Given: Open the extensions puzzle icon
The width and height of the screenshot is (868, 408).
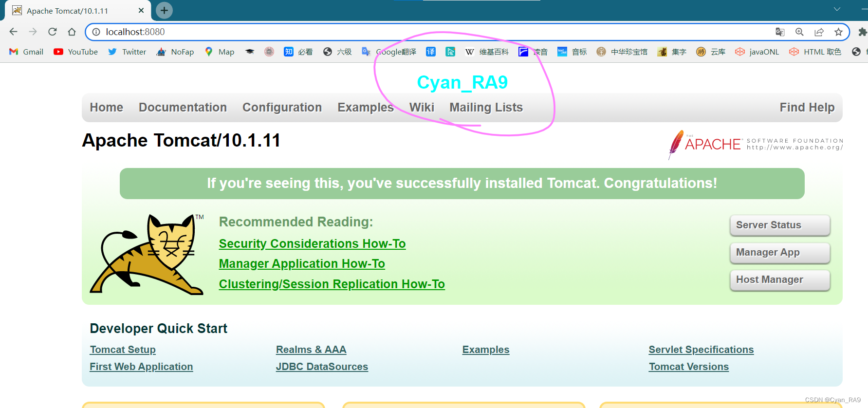Looking at the screenshot, I should tap(862, 32).
